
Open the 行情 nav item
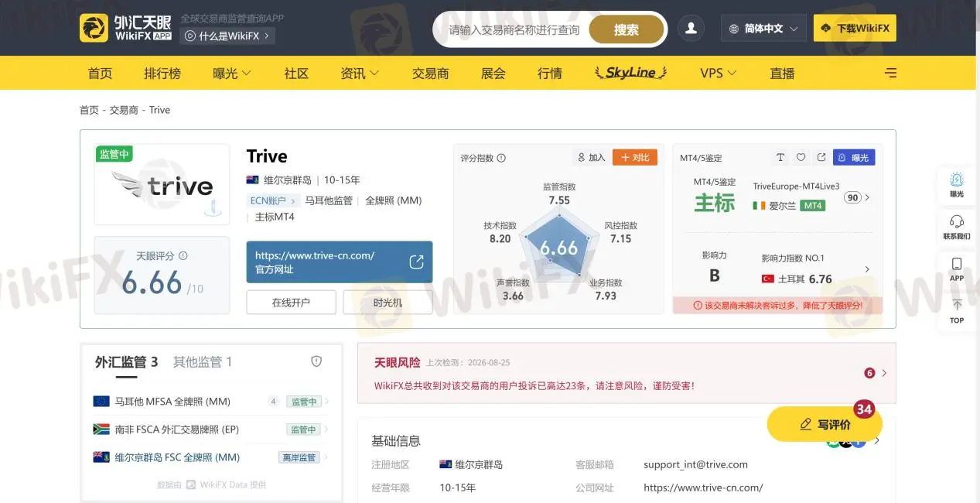coord(550,73)
